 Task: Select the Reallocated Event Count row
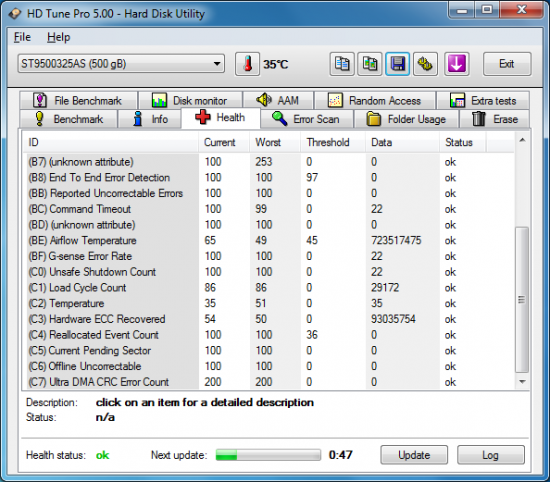coord(268,335)
